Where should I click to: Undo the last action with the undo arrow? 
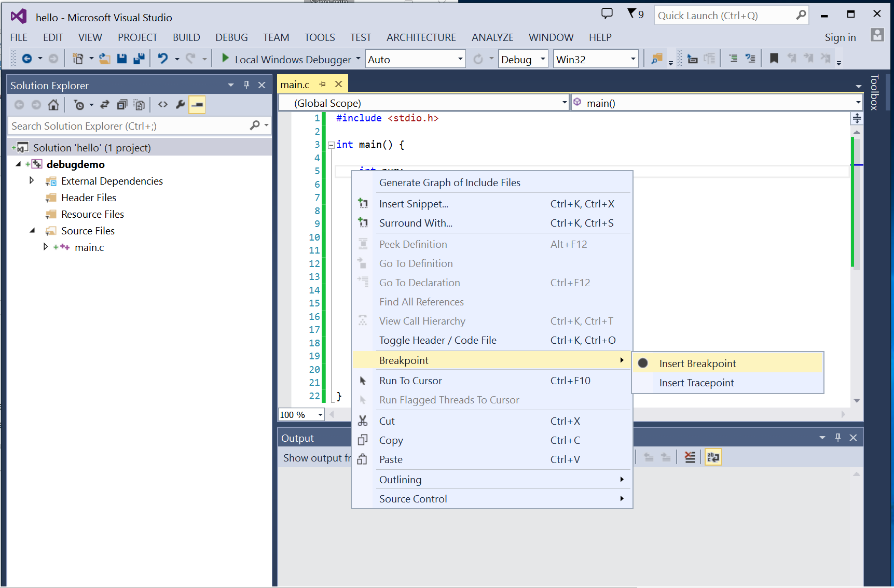pos(163,59)
